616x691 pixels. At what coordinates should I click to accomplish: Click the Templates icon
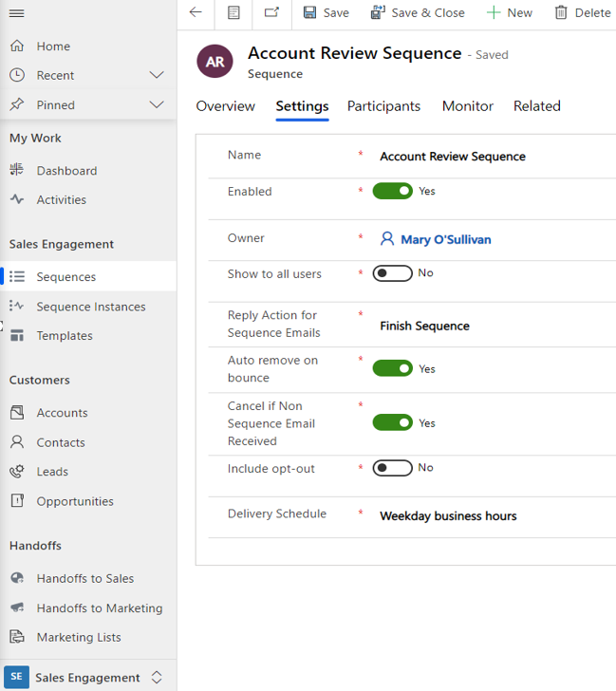[x=17, y=335]
